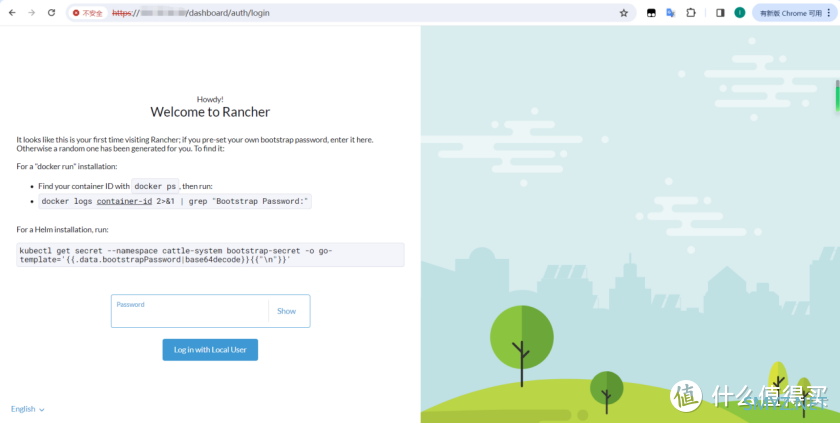Click the docker logs command snippet

click(x=175, y=201)
